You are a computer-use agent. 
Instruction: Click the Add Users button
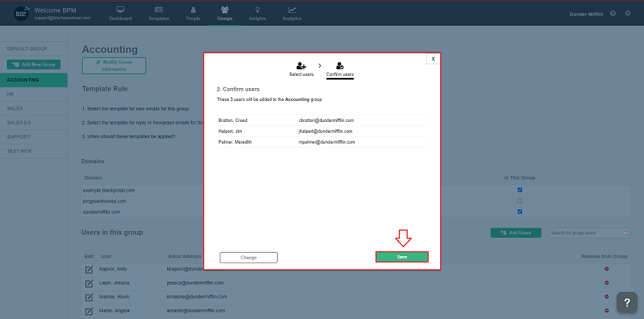tap(516, 233)
